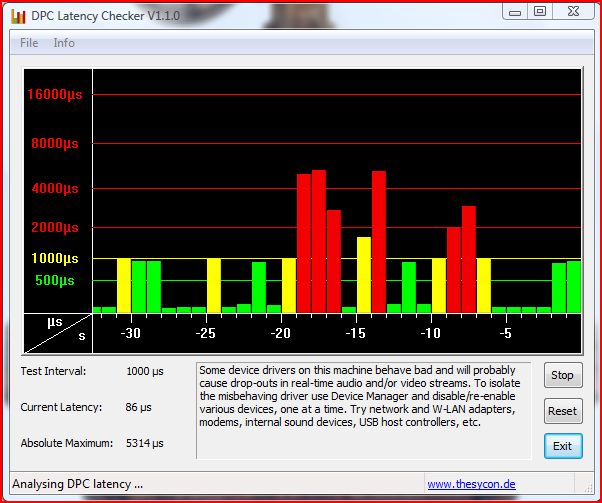
Task: Maximize the DPC Latency Checker window
Action: coord(539,11)
